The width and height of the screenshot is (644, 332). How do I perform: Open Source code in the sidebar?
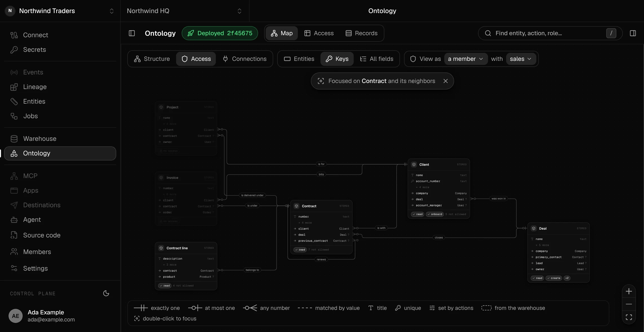(x=60, y=235)
